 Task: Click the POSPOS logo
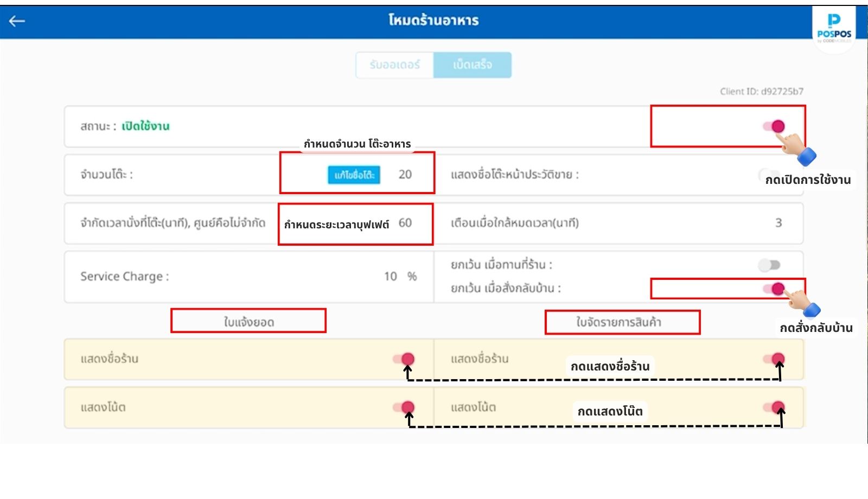(x=834, y=28)
